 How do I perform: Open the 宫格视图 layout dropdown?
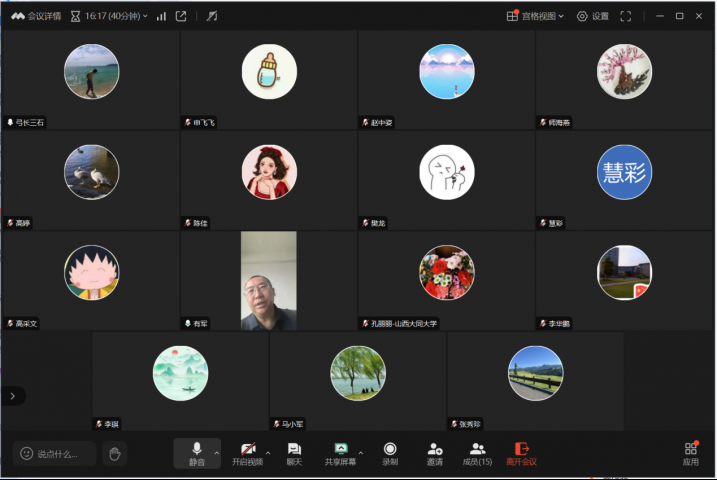[x=535, y=16]
